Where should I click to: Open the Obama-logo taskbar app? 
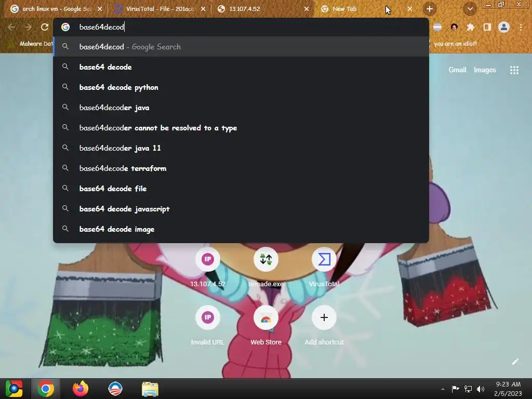115,389
